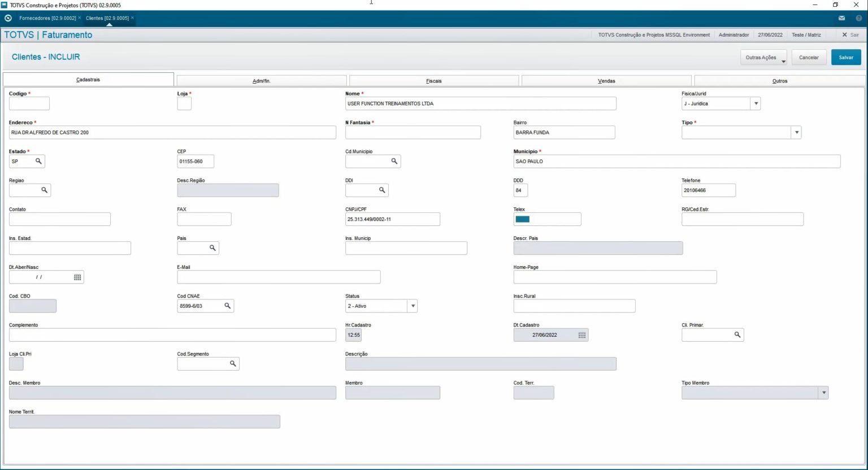Image resolution: width=868 pixels, height=470 pixels.
Task: Open lookup search for Cod CNAE field
Action: [227, 306]
